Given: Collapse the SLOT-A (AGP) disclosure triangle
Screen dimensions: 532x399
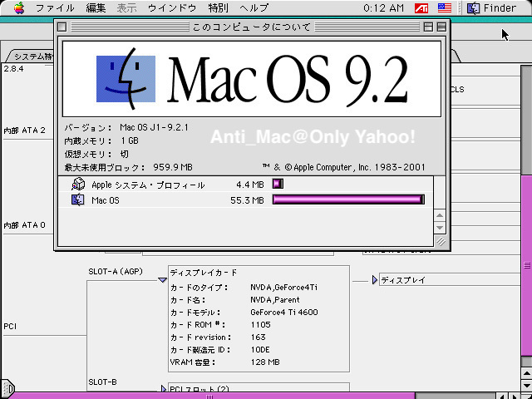Looking at the screenshot, I should click(x=163, y=280).
